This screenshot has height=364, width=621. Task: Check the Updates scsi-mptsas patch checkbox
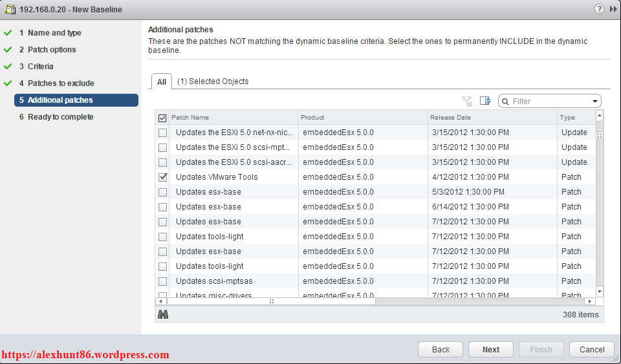coord(163,281)
